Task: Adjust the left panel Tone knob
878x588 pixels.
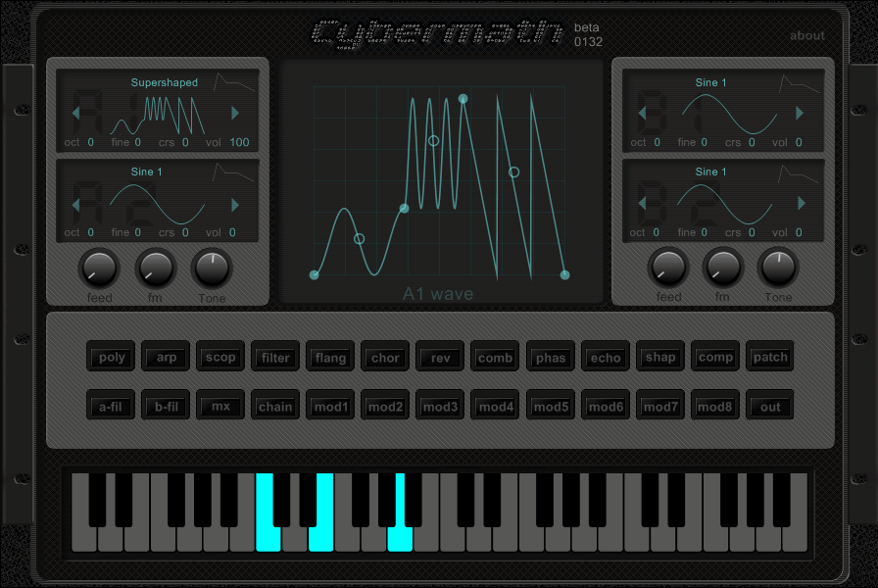Action: (x=213, y=269)
